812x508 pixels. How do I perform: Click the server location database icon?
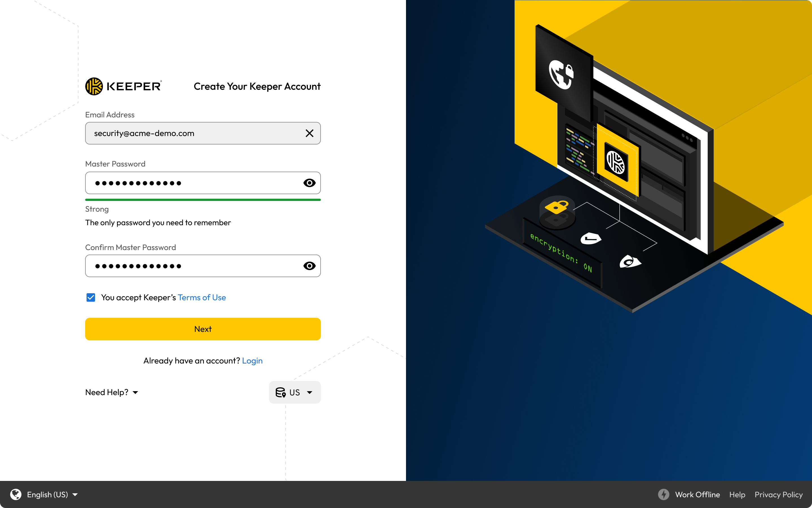pos(281,392)
